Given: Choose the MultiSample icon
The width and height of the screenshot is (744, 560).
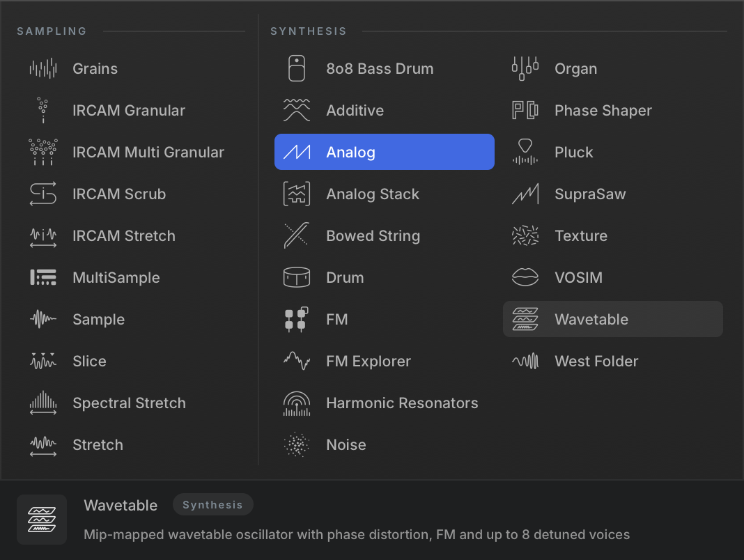Looking at the screenshot, I should pyautogui.click(x=43, y=277).
